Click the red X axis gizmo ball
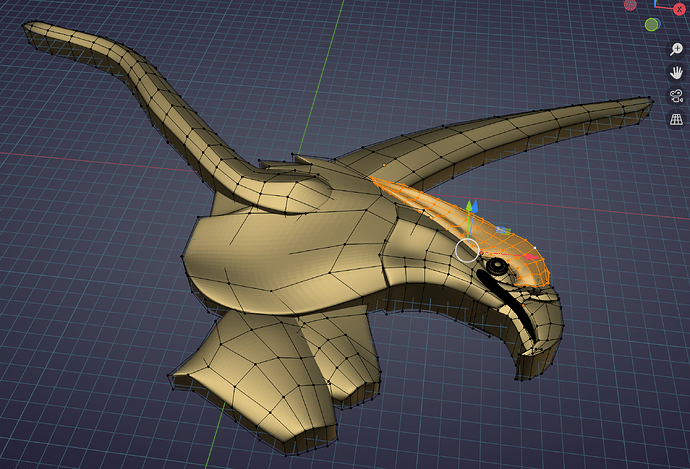The height and width of the screenshot is (469, 690). (x=679, y=9)
